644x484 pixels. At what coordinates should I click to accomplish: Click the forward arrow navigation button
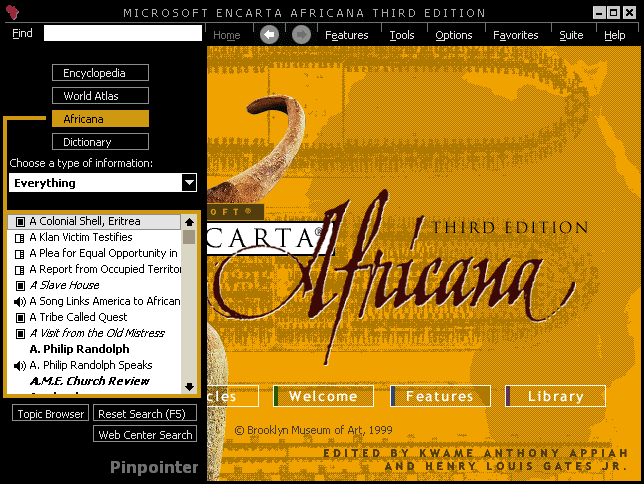(x=301, y=35)
